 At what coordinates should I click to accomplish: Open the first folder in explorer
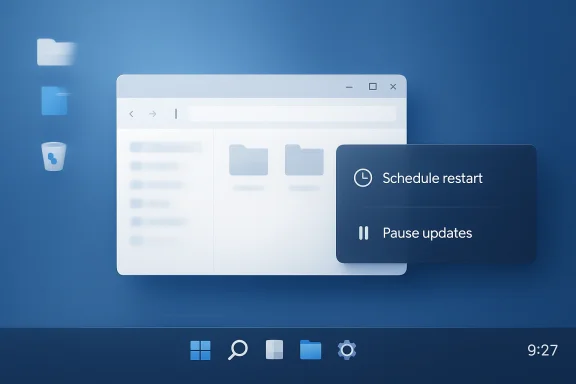(x=248, y=160)
